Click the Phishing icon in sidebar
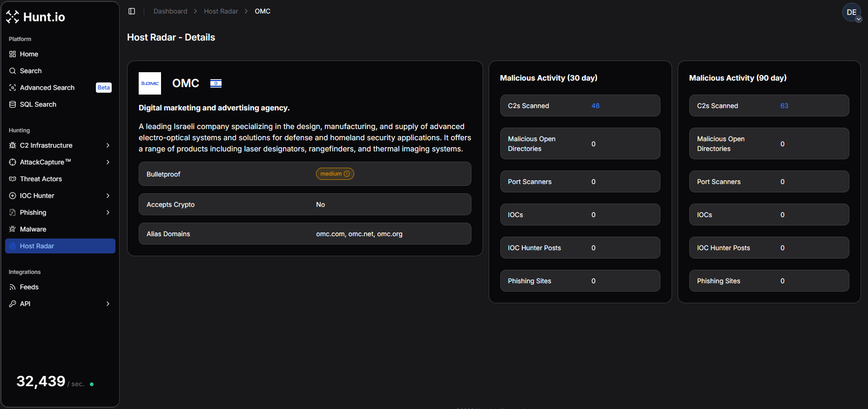Image resolution: width=868 pixels, height=409 pixels. click(x=13, y=212)
